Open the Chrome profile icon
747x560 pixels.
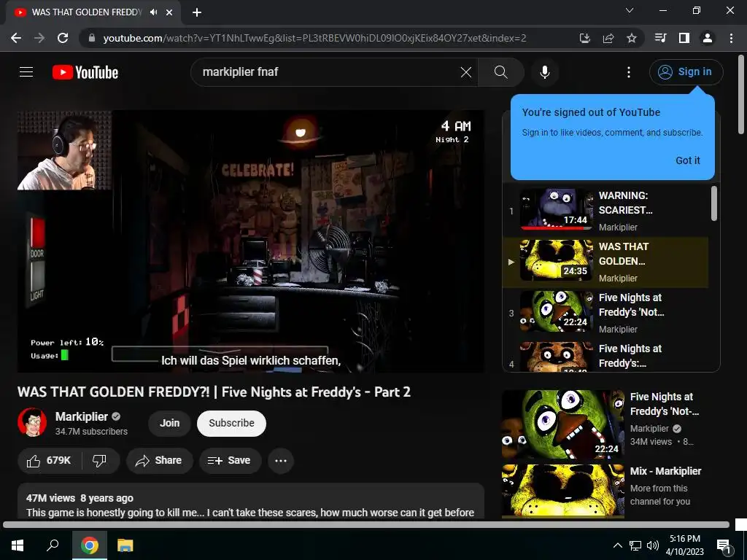[708, 38]
